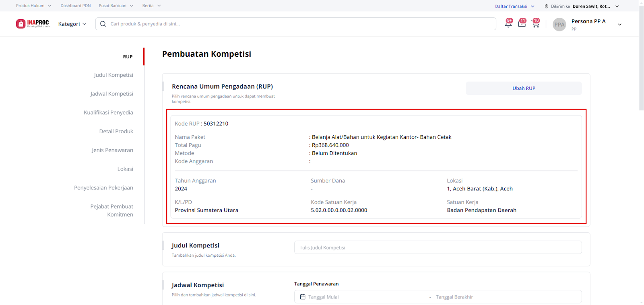Open the Pusat Bantuan menu
644x305 pixels.
click(x=116, y=6)
